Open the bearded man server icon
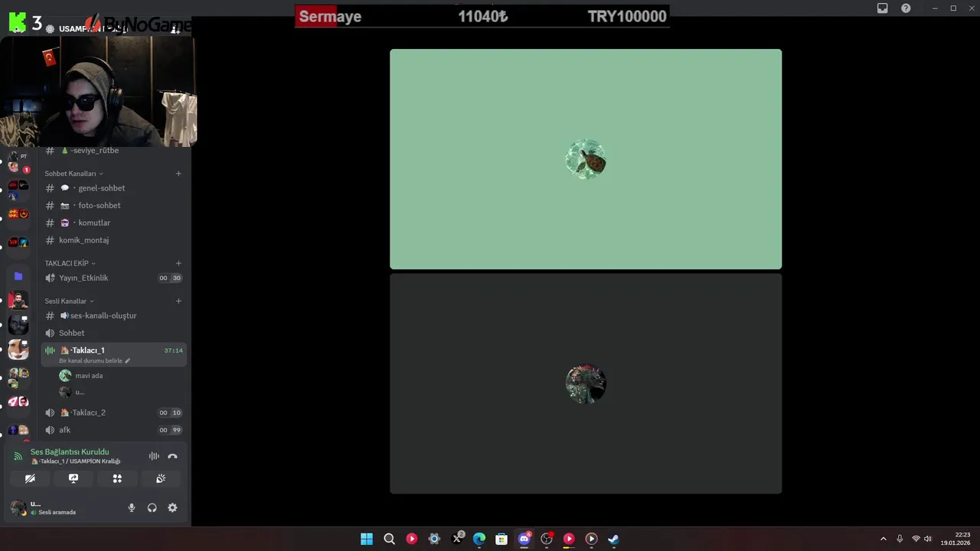The height and width of the screenshot is (551, 980). click(18, 300)
